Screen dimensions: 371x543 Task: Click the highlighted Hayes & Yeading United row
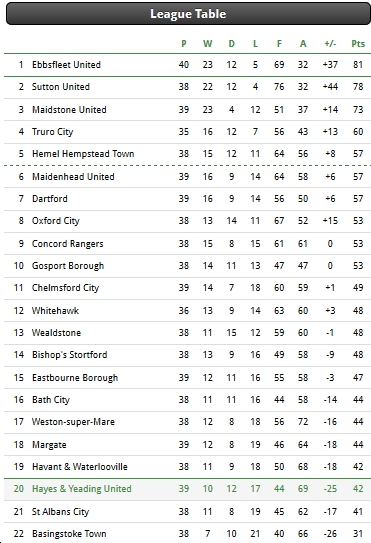point(187,489)
